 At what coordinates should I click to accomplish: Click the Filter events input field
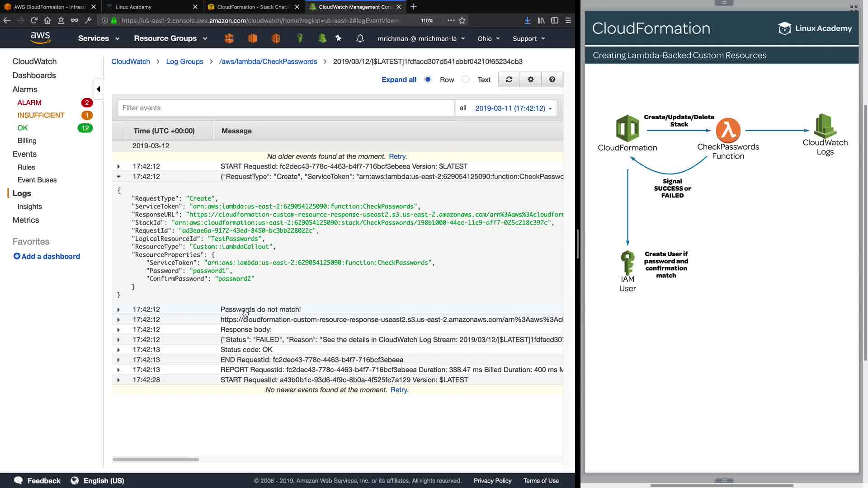286,108
